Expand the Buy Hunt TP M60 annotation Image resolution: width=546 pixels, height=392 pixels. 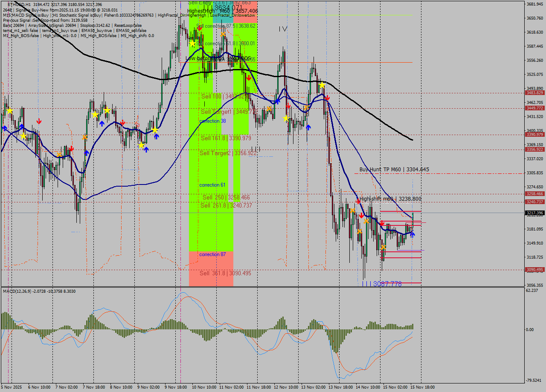[x=393, y=169]
